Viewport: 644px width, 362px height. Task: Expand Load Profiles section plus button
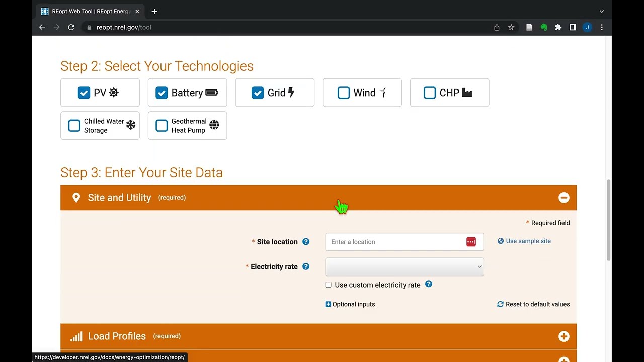(x=564, y=336)
